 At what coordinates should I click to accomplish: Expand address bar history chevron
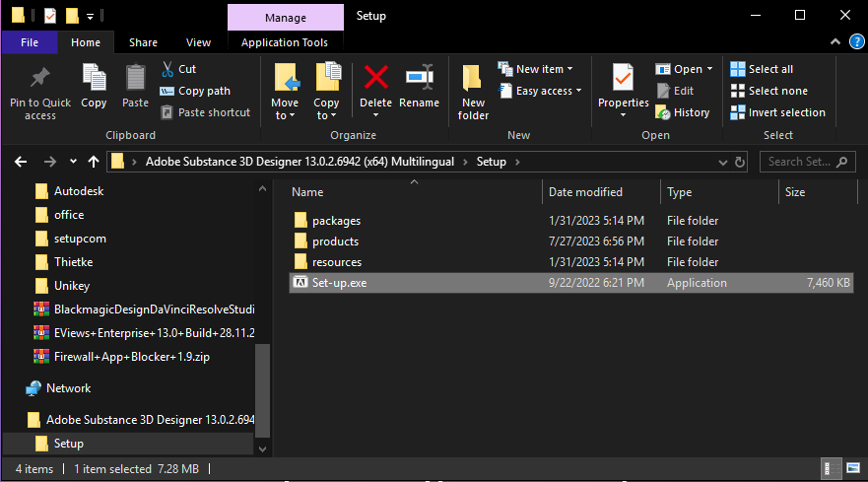click(722, 162)
